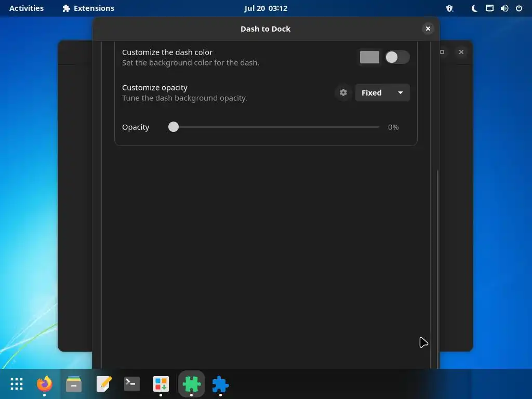
Task: Select the green Extensions puzzle dock icon
Action: coord(192,384)
